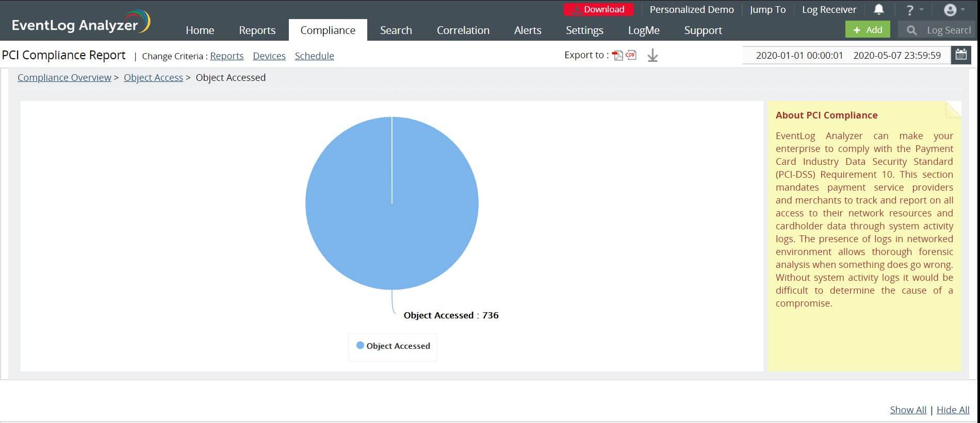Click the date range field
The width and height of the screenshot is (980, 423).
point(847,55)
